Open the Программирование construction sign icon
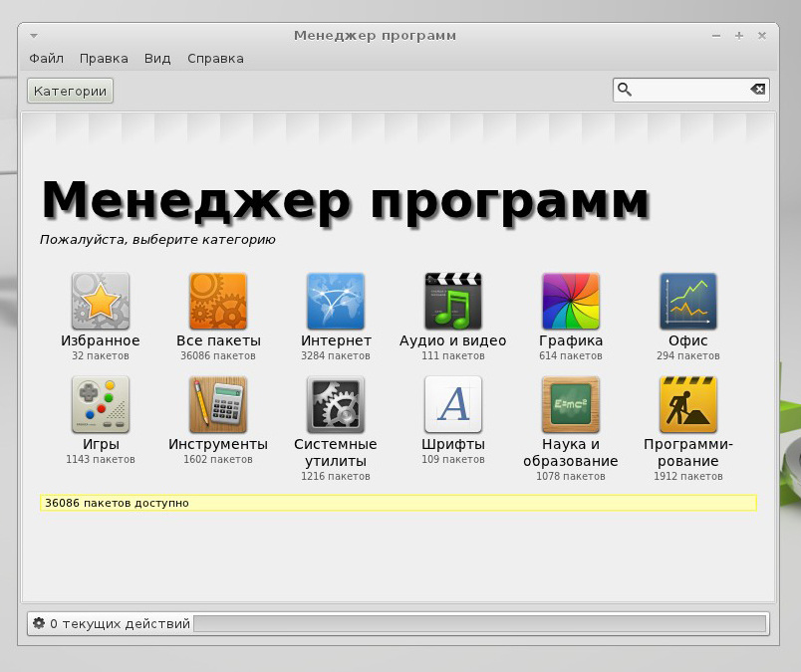 point(688,404)
